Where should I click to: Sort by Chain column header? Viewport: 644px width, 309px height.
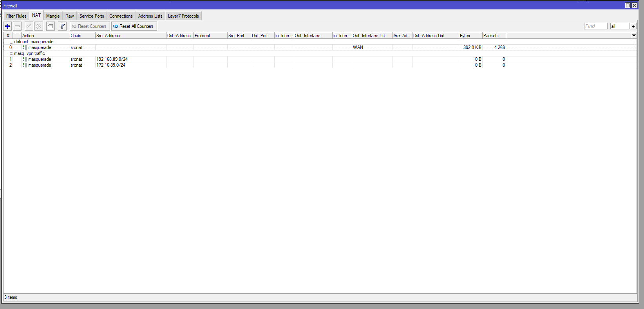[83, 36]
